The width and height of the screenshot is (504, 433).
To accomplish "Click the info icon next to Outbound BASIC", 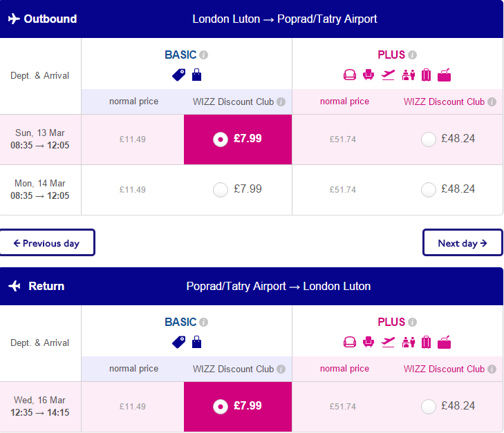I will [203, 55].
